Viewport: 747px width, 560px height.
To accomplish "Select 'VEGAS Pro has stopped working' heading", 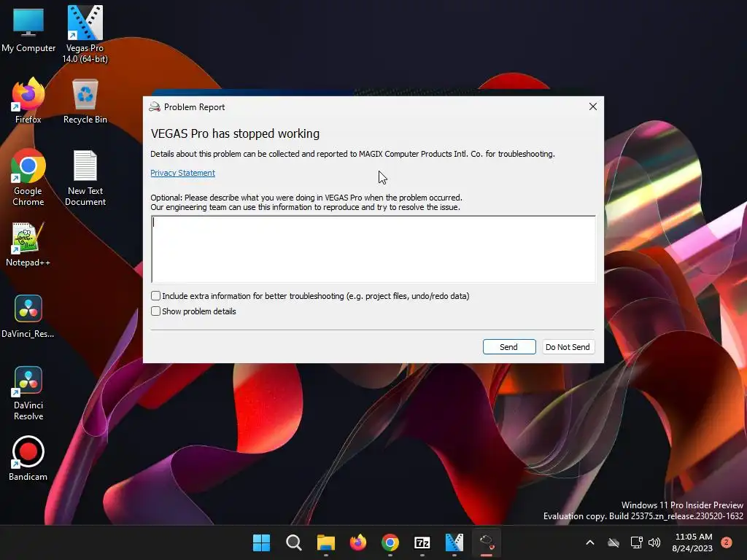I will click(235, 134).
